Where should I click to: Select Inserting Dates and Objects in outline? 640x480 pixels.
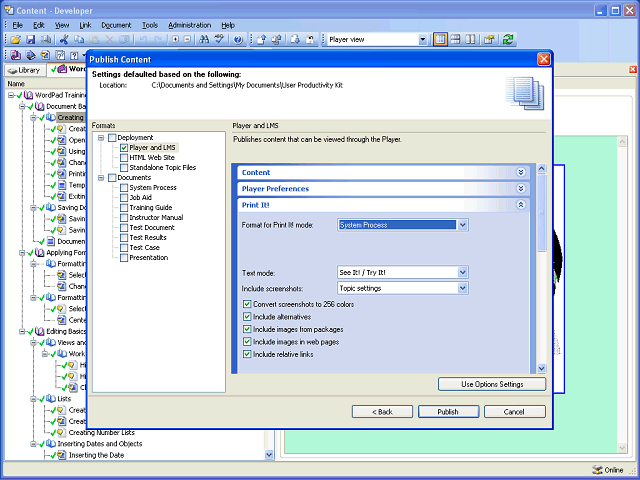100,444
